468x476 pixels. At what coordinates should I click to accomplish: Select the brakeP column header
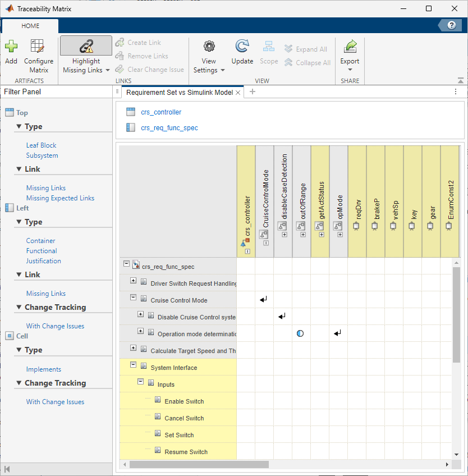[x=375, y=202]
